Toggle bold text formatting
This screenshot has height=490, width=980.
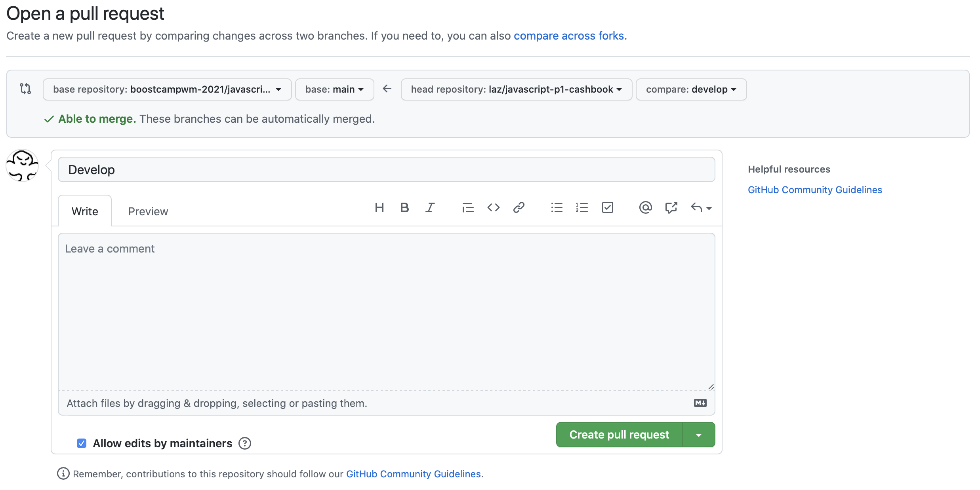[404, 207]
